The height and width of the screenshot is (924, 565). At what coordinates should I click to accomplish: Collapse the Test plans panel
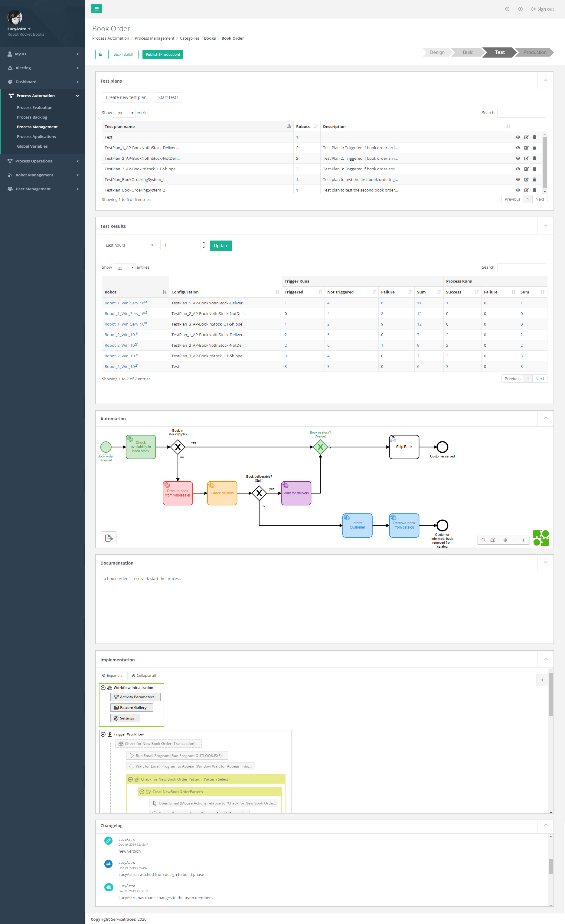click(x=546, y=80)
